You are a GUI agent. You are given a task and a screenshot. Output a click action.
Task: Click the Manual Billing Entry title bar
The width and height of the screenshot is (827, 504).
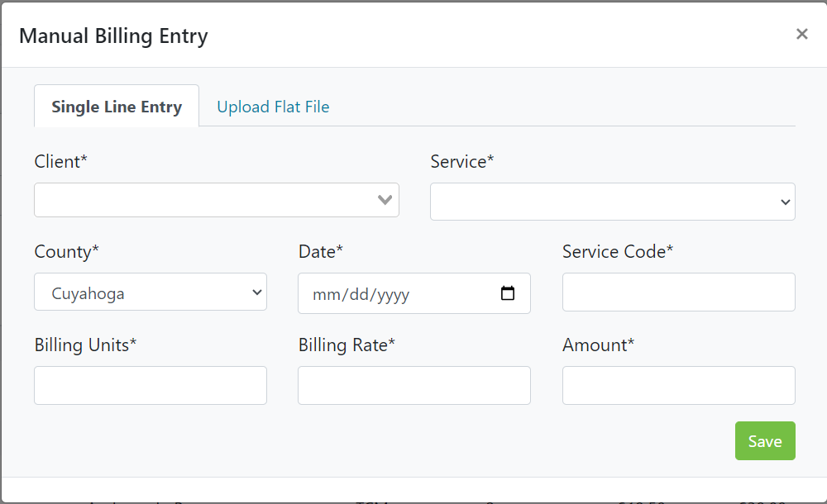pos(113,36)
